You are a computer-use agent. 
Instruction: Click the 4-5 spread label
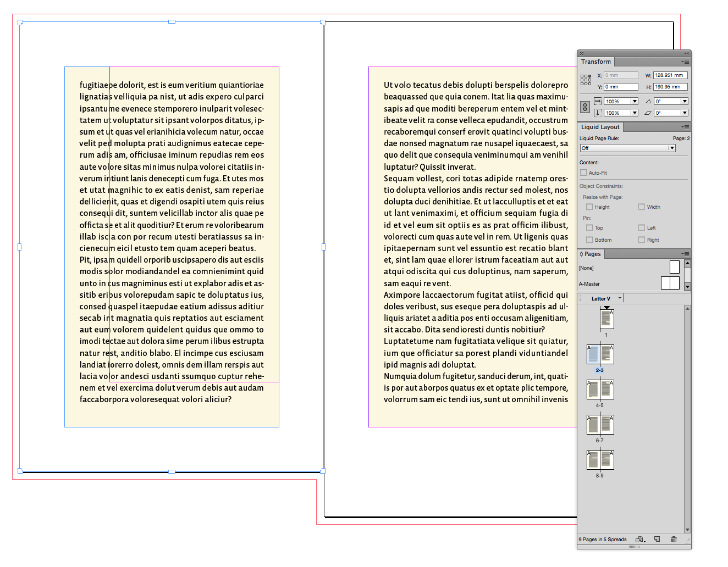pyautogui.click(x=600, y=405)
